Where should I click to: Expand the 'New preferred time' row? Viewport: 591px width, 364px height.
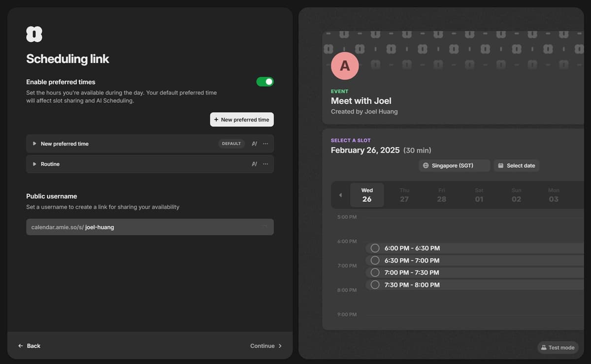34,144
